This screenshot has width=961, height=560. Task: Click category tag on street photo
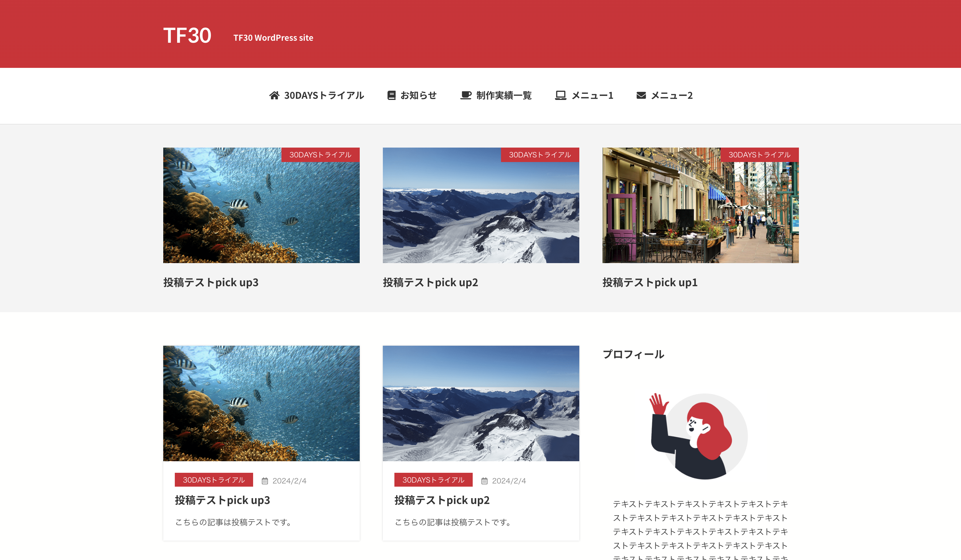[759, 155]
